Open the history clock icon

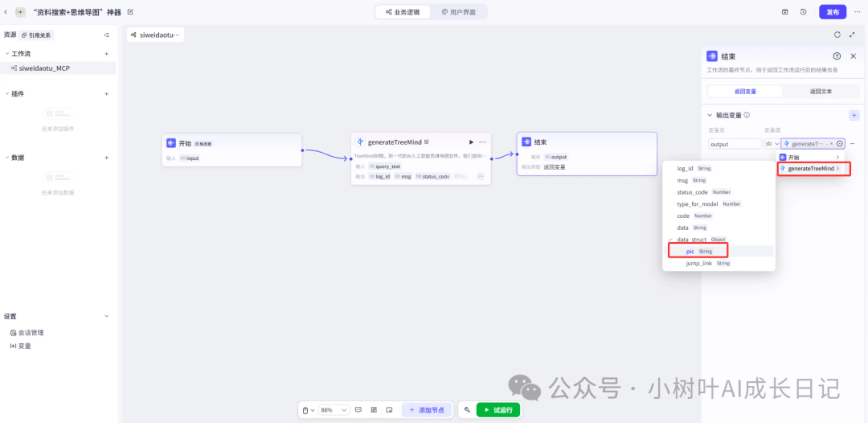pyautogui.click(x=803, y=12)
